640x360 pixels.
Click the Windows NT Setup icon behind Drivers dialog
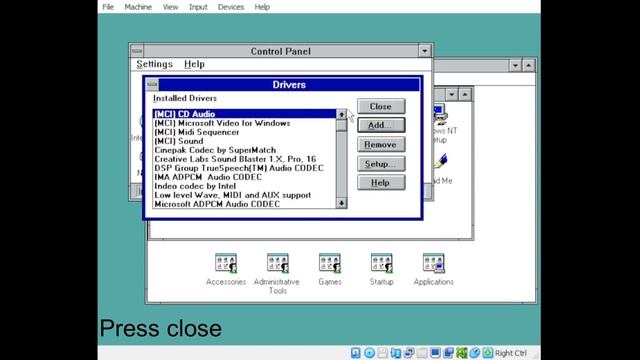[440, 114]
